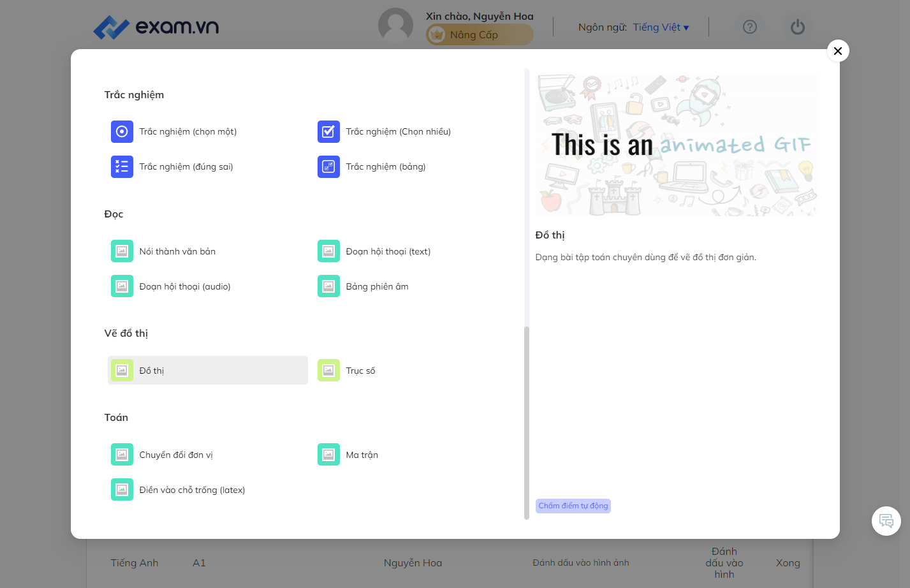Click the dialog list vertical scrollbar

tap(527, 422)
